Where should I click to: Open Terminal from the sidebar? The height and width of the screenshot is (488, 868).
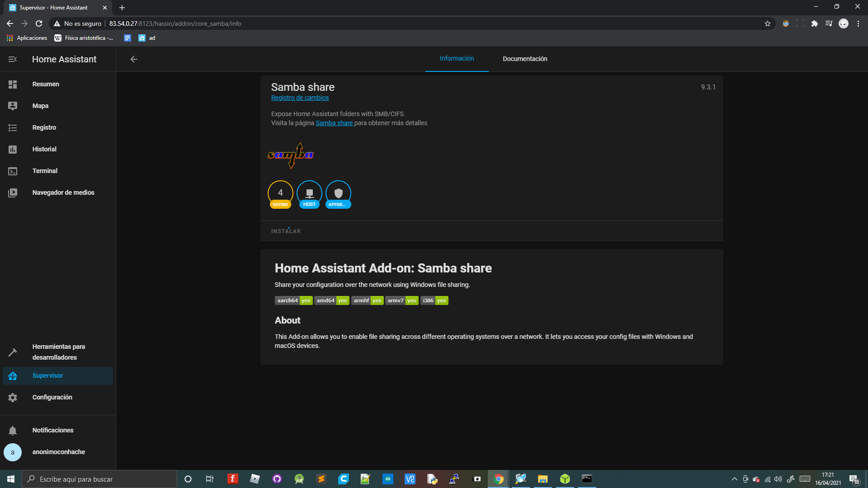point(45,171)
